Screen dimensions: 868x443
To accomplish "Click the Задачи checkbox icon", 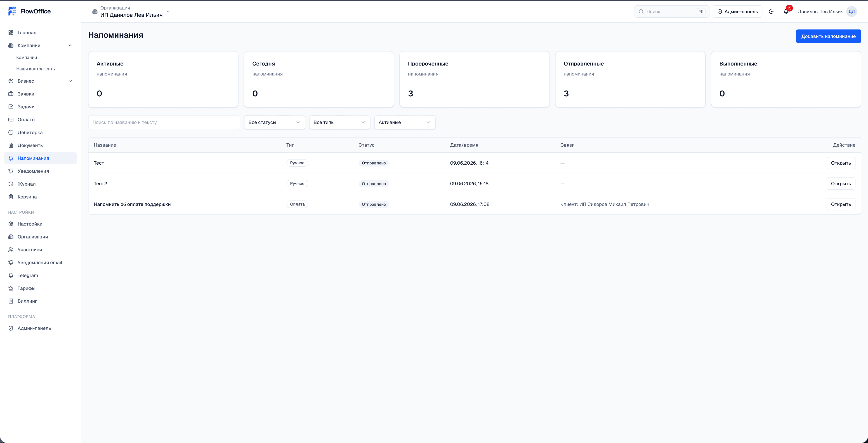I will pyautogui.click(x=11, y=107).
